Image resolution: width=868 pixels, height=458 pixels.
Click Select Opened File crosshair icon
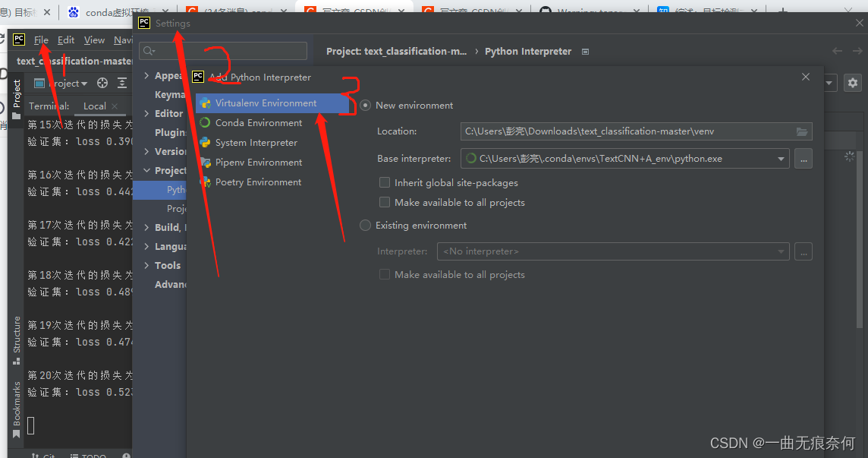coord(102,84)
